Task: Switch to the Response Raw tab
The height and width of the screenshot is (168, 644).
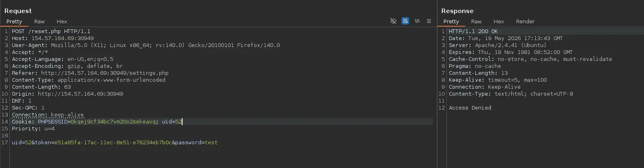Action: [x=476, y=21]
